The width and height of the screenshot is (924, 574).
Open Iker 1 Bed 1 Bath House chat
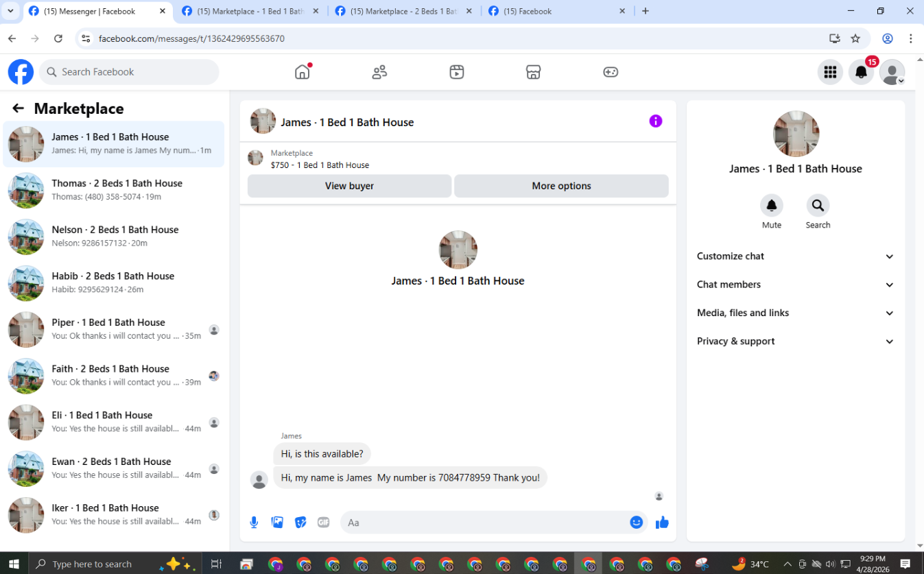pyautogui.click(x=114, y=515)
